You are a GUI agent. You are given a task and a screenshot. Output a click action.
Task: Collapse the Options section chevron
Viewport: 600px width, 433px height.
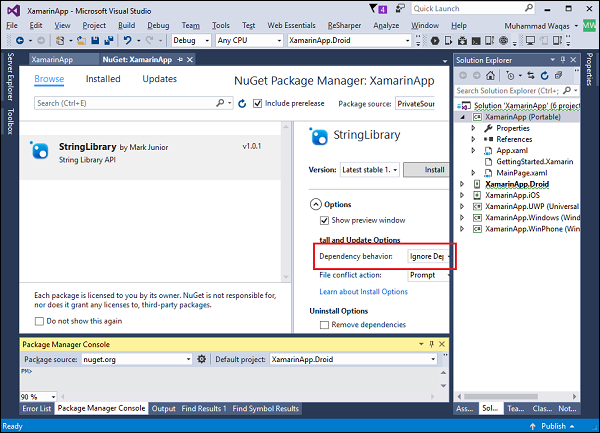pyautogui.click(x=315, y=205)
